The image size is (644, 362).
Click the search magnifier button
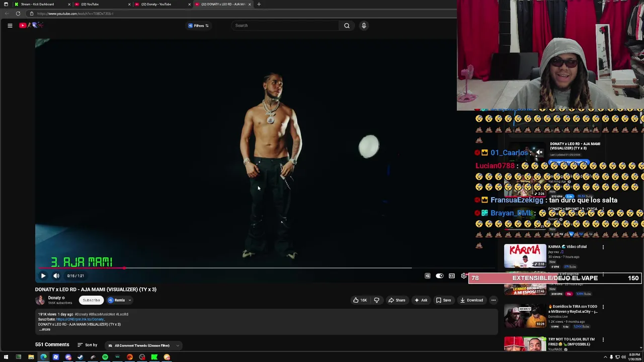[347, 26]
